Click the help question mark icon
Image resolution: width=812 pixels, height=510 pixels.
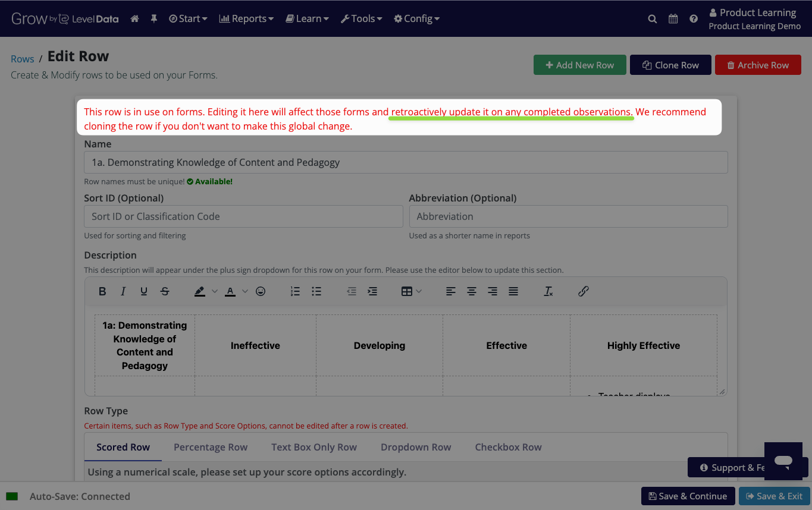pyautogui.click(x=694, y=18)
